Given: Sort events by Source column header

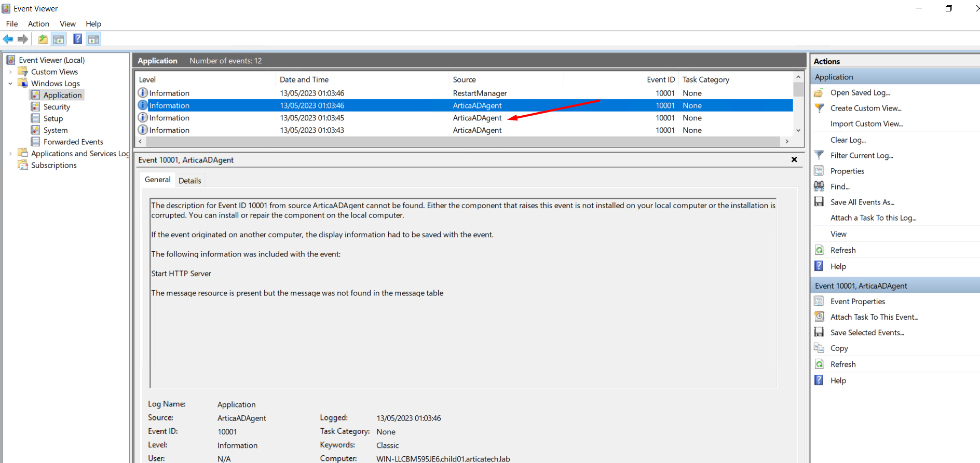Looking at the screenshot, I should 506,79.
